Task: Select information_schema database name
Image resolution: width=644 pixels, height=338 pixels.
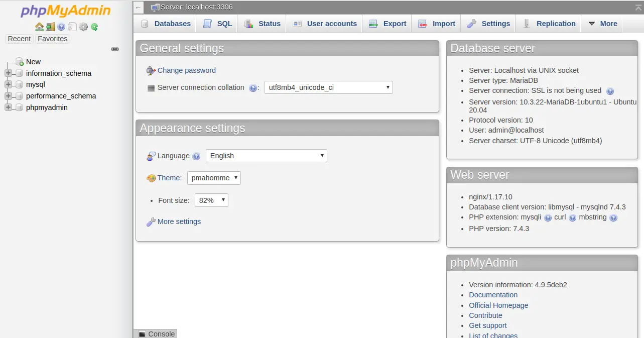Action: [59, 73]
